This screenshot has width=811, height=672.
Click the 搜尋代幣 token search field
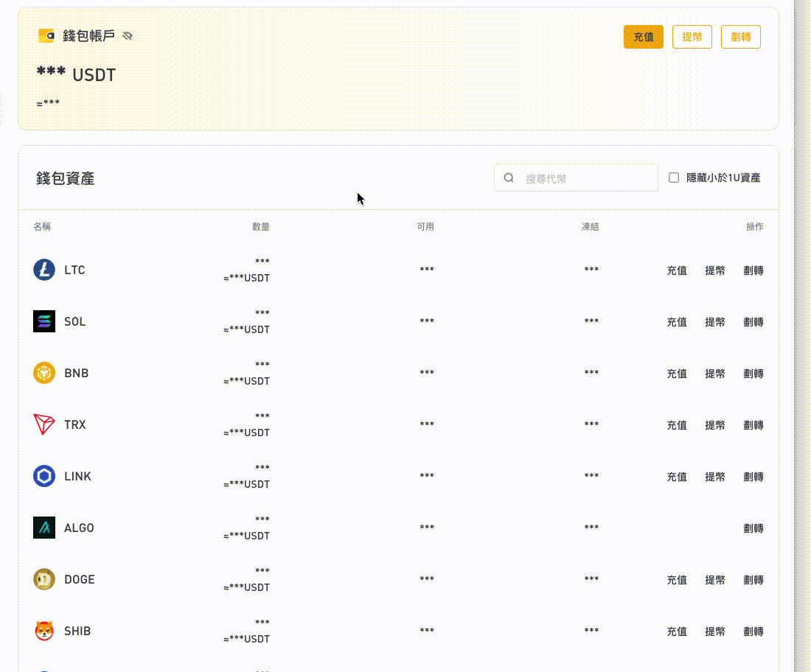click(x=577, y=178)
